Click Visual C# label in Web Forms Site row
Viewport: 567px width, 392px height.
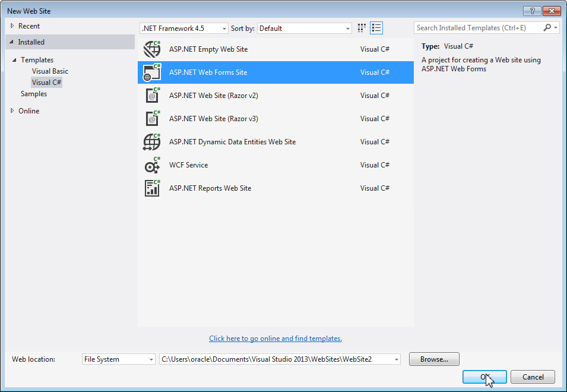coord(375,72)
